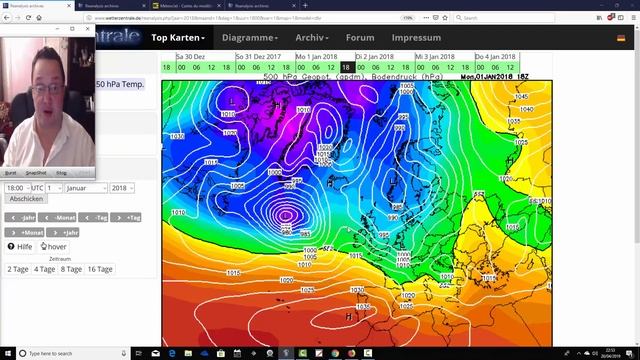
Task: Expand Diagramme dropdown menu
Action: (x=250, y=38)
